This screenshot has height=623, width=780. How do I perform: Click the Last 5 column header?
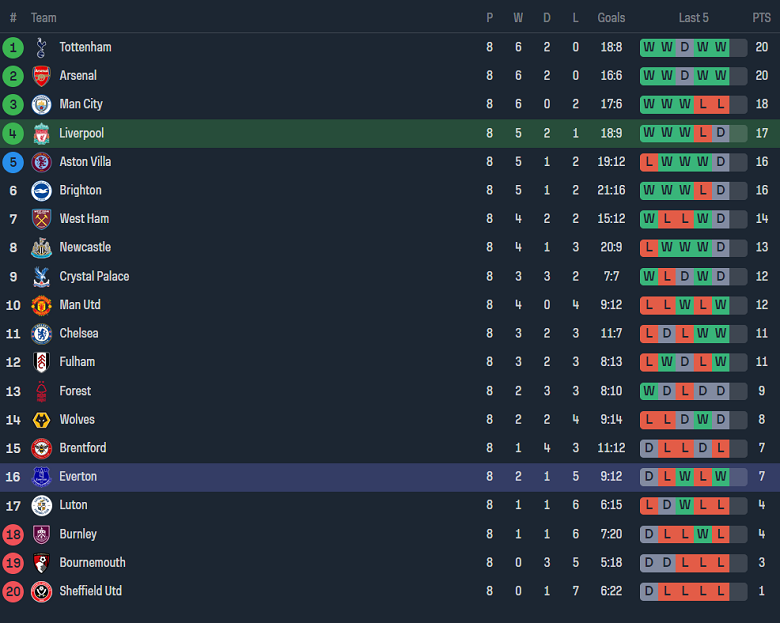(x=693, y=18)
